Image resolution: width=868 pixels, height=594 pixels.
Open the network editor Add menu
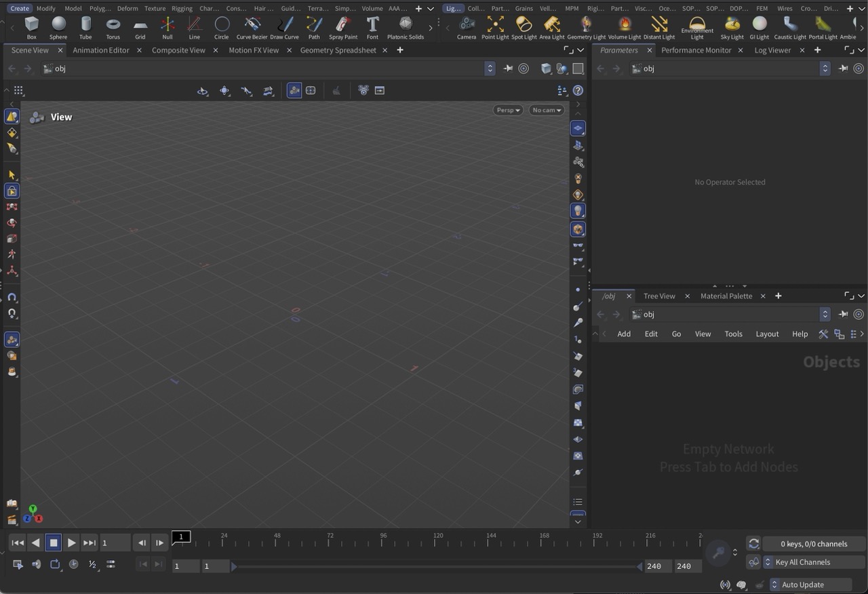[624, 334]
